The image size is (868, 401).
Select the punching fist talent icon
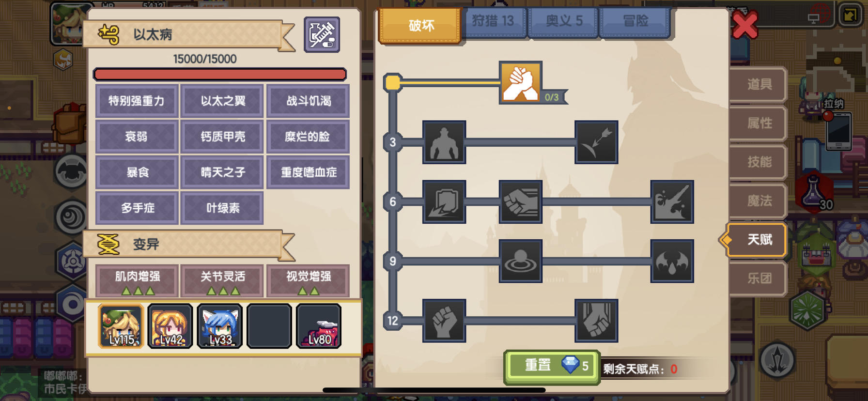521,202
